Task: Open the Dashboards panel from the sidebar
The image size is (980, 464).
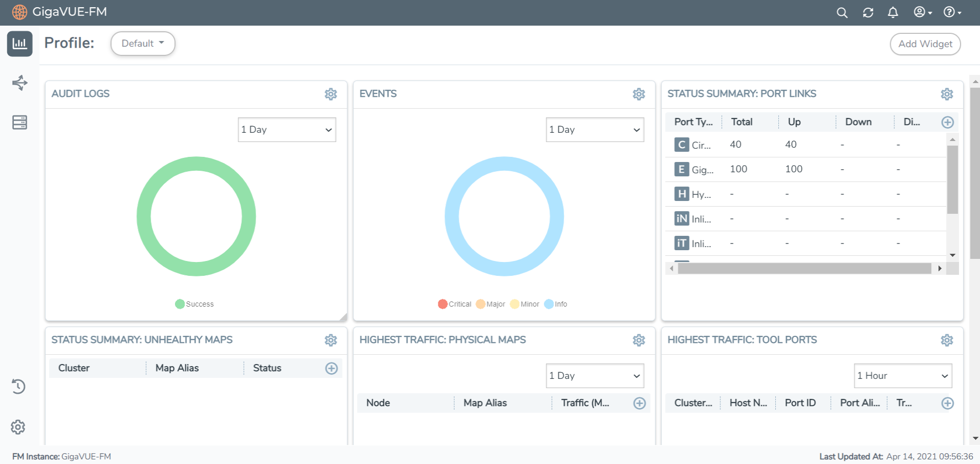Action: click(x=19, y=44)
